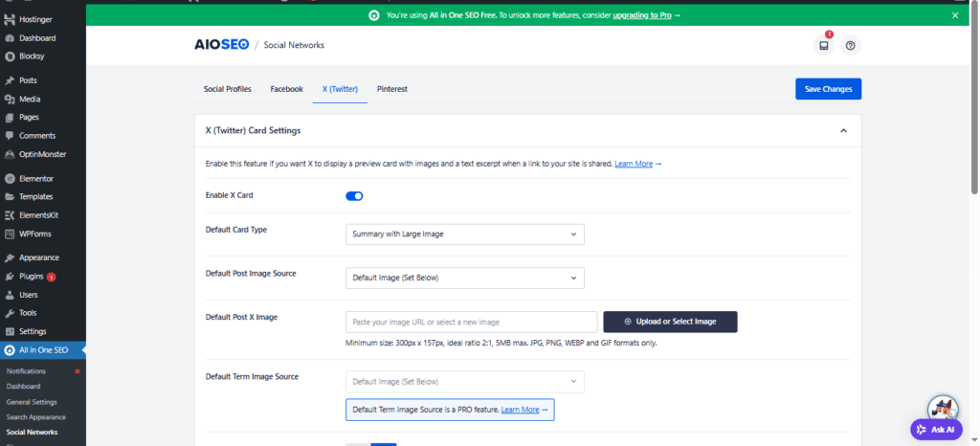Open the Media library icon
Viewport: 980px width, 446px height.
10,100
